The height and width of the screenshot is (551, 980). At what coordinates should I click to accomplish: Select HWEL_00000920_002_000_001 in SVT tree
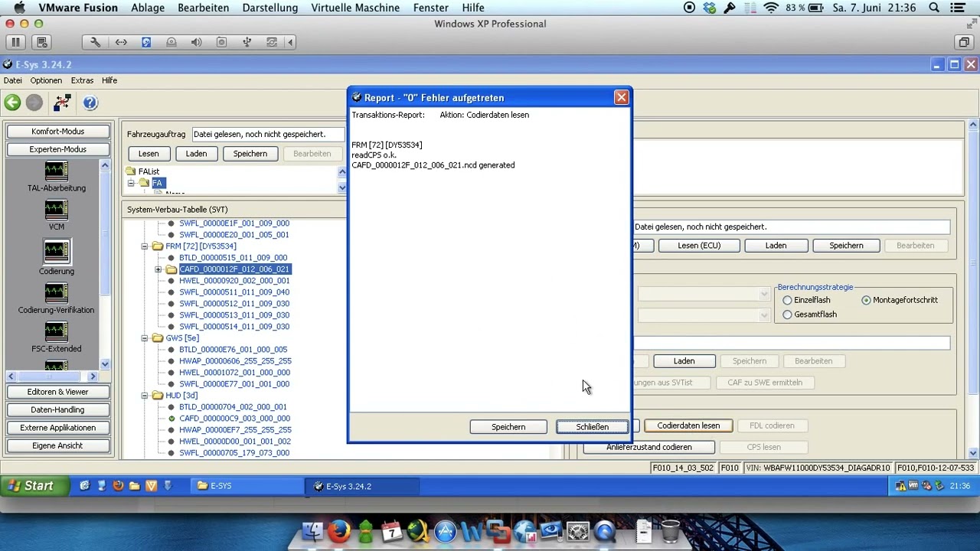[234, 281]
